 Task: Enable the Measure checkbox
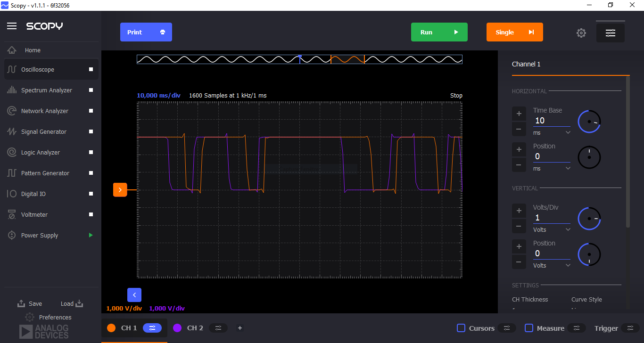tap(529, 328)
